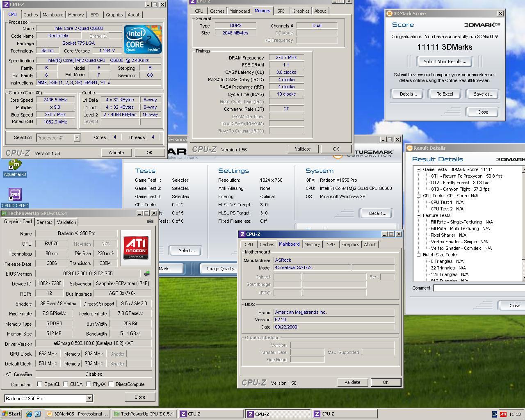The height and width of the screenshot is (420, 525).
Task: Open the AquaMark3 desktop shortcut
Action: pyautogui.click(x=15, y=167)
